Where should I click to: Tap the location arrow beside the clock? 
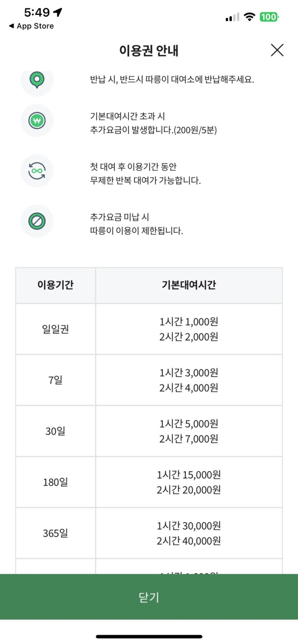(x=58, y=12)
